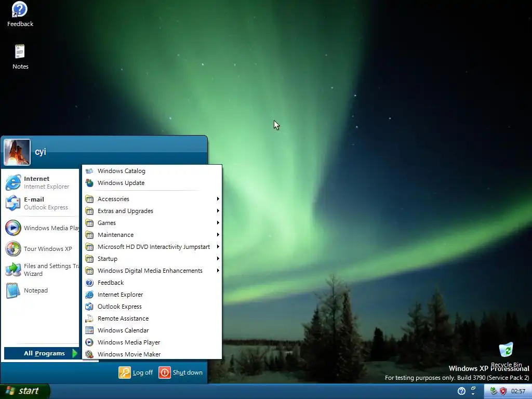The width and height of the screenshot is (532, 399).
Task: Click the Maintenance folder icon
Action: click(x=89, y=235)
